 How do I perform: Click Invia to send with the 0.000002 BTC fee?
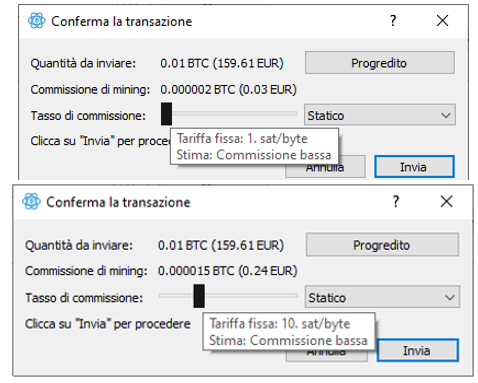click(x=414, y=166)
